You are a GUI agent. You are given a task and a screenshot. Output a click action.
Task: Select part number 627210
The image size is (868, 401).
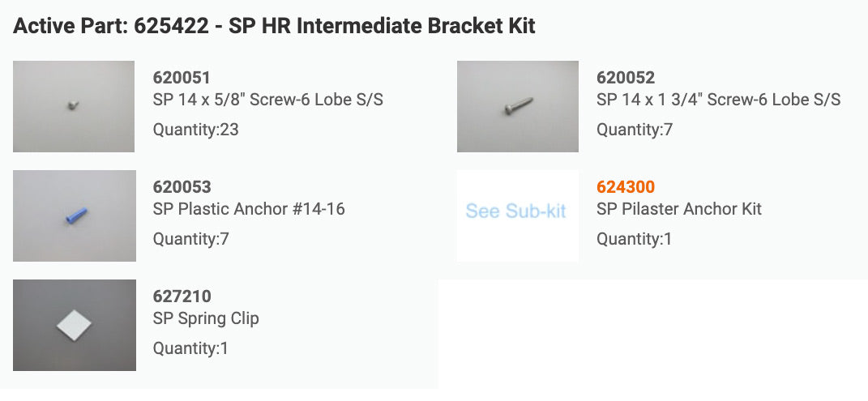tap(182, 296)
